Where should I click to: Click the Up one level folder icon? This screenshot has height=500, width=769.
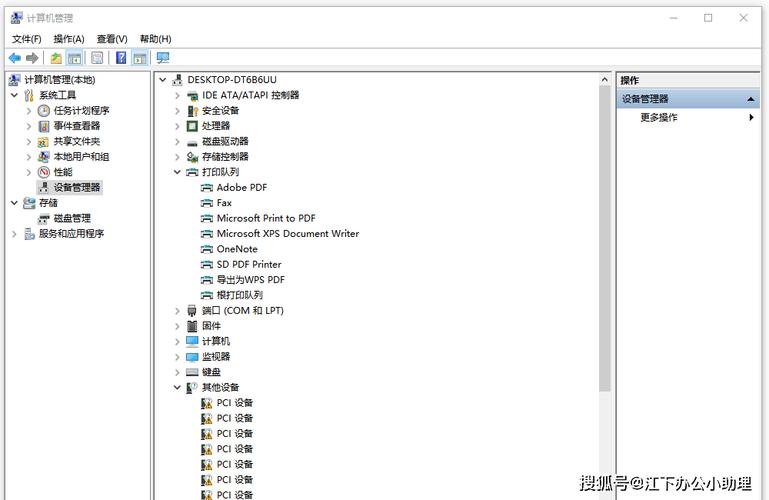click(x=56, y=58)
